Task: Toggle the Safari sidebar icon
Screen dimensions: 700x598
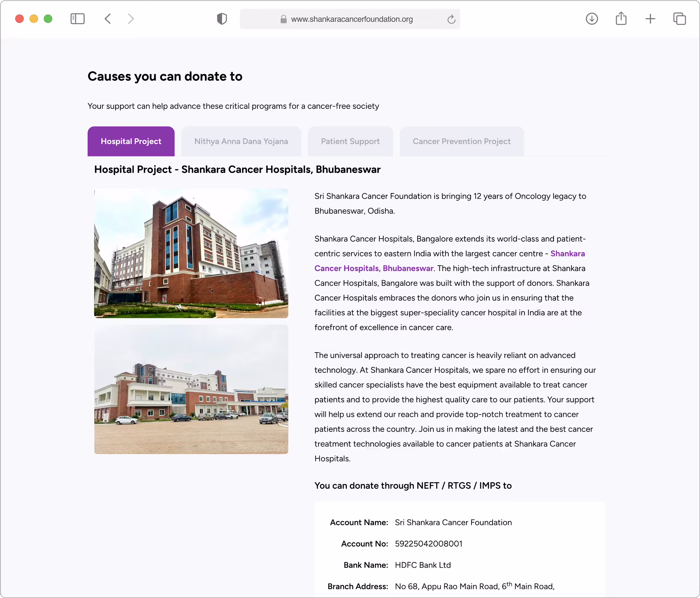Action: [x=77, y=19]
